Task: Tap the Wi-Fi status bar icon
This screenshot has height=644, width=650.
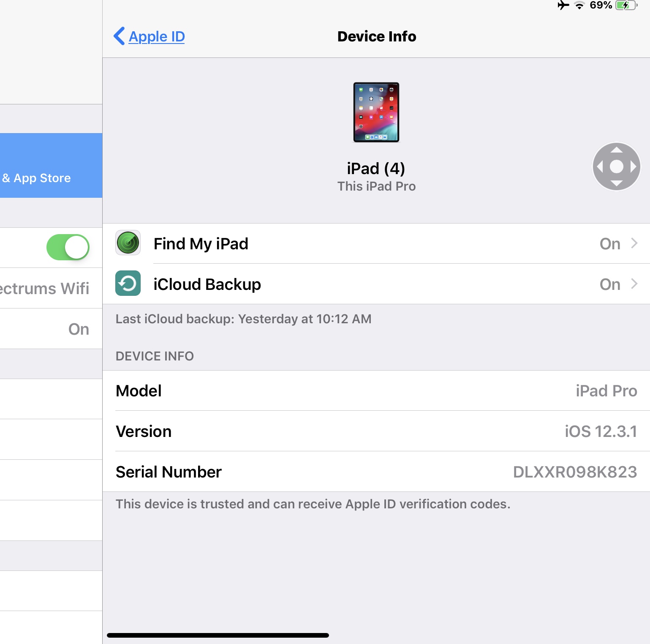Action: tap(579, 5)
